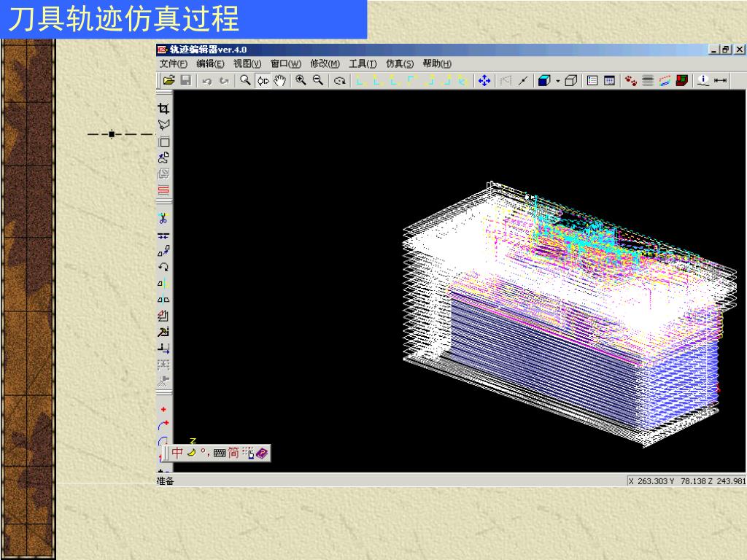Click the move-copy shape icon
The height and width of the screenshot is (560, 747).
point(163,251)
